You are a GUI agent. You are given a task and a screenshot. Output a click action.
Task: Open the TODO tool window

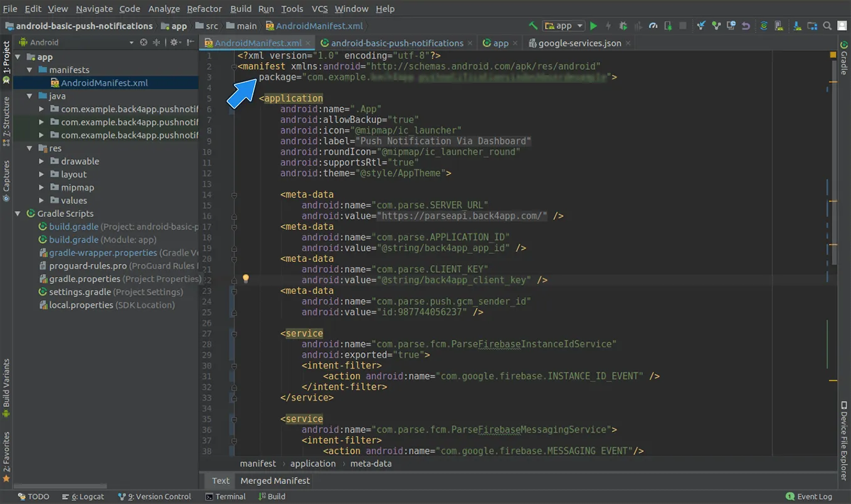pos(33,496)
